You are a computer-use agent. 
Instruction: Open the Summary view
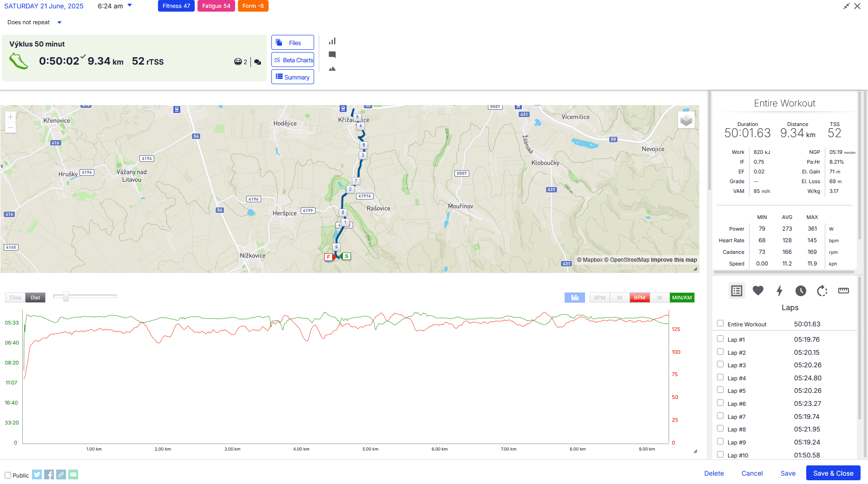pyautogui.click(x=293, y=77)
